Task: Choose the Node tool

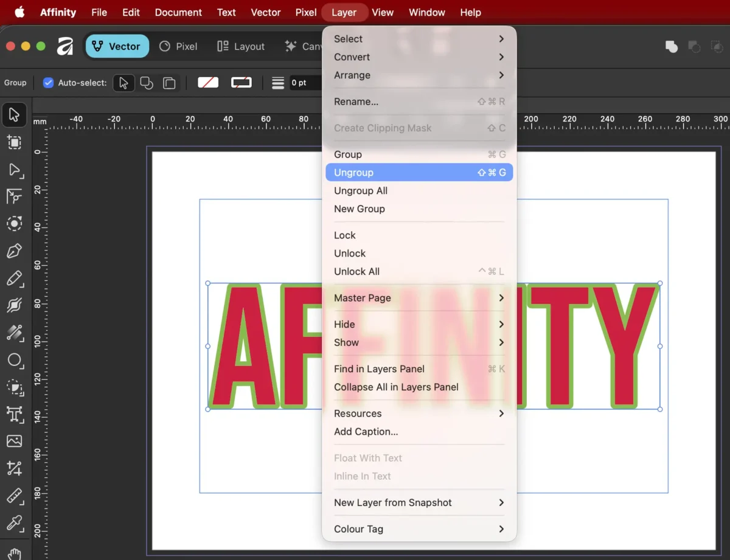Action: (x=14, y=170)
